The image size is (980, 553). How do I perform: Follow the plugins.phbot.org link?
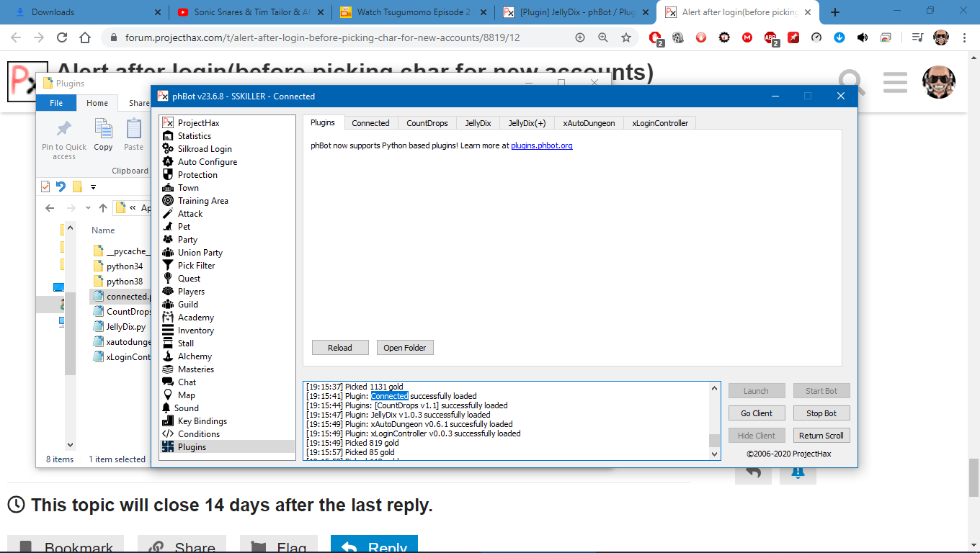541,145
